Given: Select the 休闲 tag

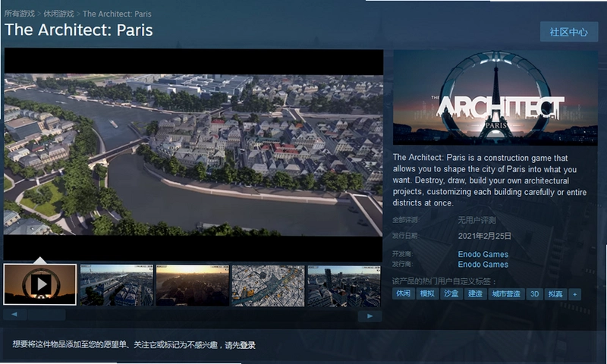Looking at the screenshot, I should click(403, 293).
